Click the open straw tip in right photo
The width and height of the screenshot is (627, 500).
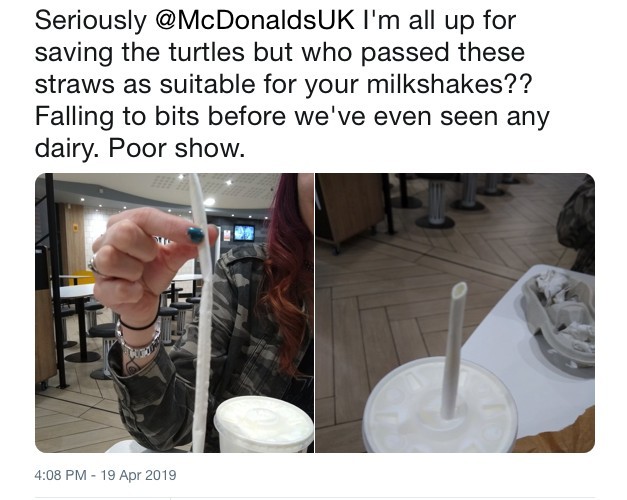point(459,289)
